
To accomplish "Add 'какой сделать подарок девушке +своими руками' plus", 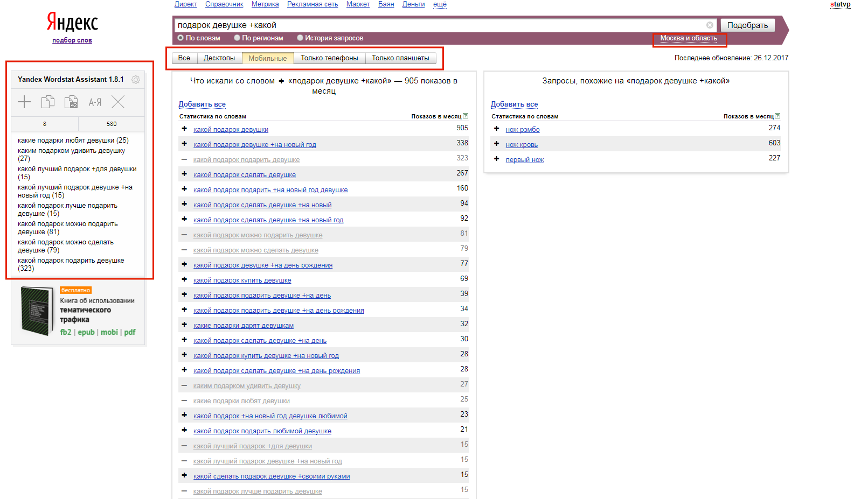I will click(184, 475).
